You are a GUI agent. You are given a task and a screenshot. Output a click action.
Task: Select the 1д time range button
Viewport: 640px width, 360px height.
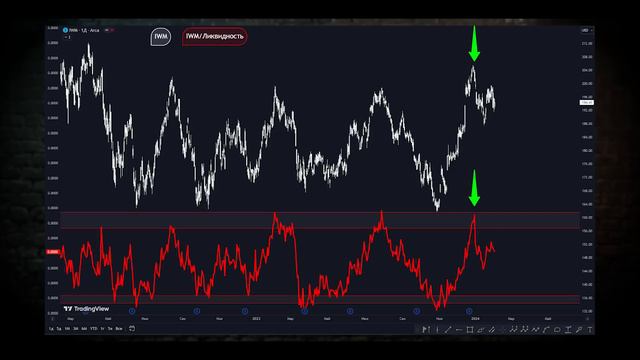[51, 329]
